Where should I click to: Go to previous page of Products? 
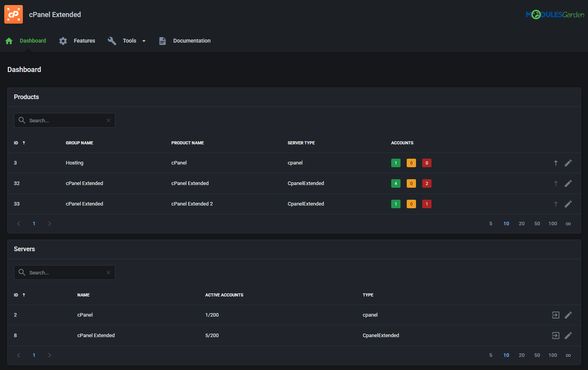19,224
